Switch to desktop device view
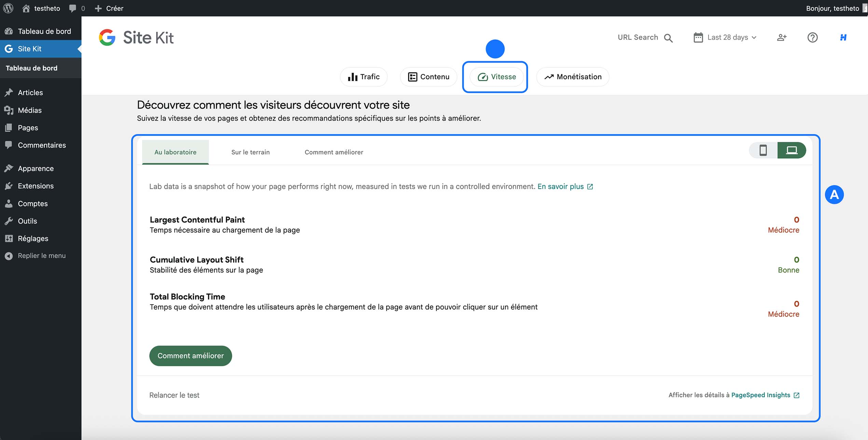This screenshot has height=440, width=868. [792, 150]
